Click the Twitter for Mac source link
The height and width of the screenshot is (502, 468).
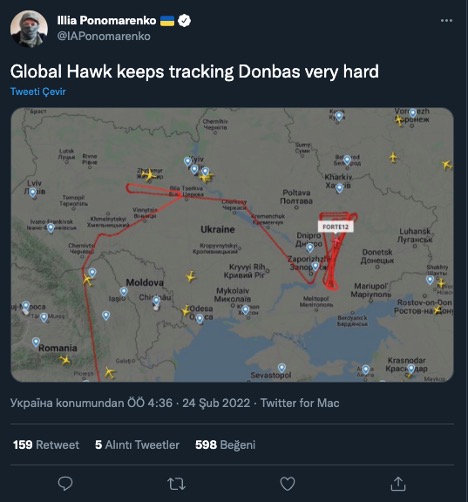[x=300, y=403]
